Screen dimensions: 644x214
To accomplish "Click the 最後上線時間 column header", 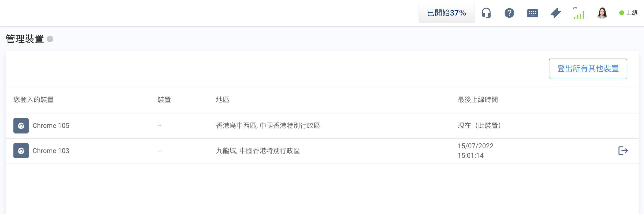I will (478, 100).
